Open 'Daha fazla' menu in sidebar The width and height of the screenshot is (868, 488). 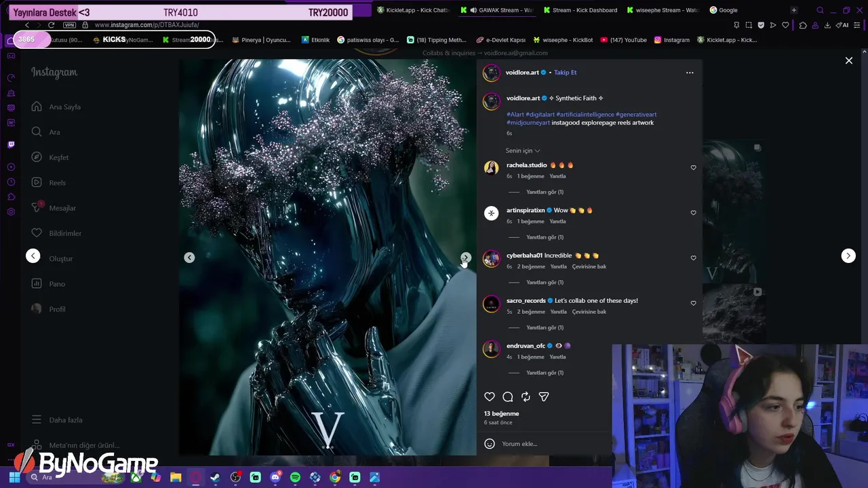coord(57,420)
